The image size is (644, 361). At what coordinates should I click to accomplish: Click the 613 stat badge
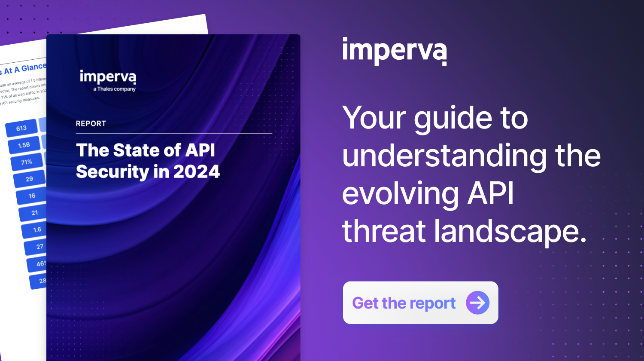point(21,128)
